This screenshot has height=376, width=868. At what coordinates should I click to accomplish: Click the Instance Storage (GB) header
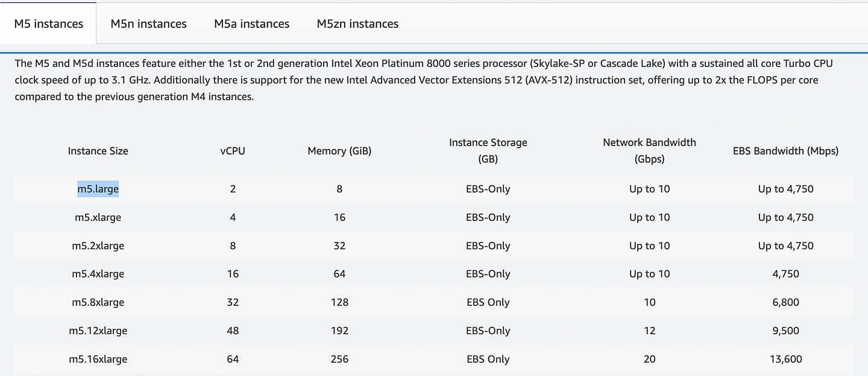tap(488, 151)
